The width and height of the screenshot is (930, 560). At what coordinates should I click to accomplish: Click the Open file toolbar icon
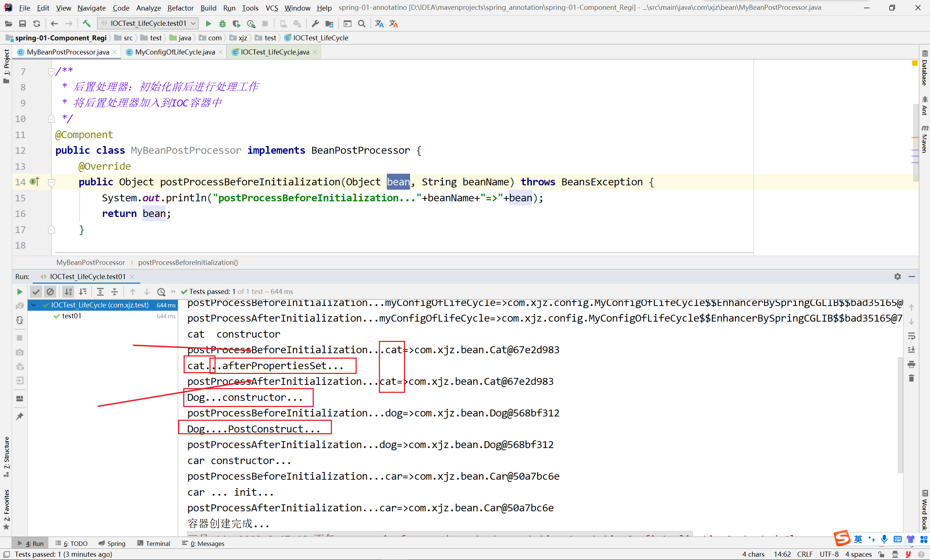(8, 24)
